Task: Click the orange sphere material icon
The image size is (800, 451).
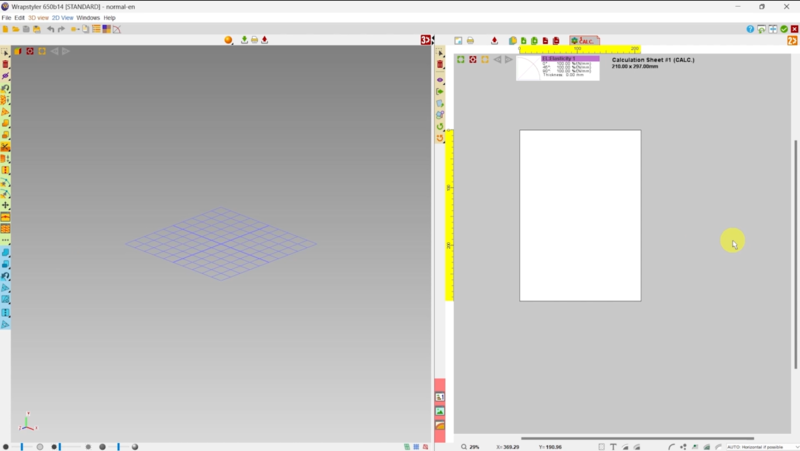Action: (x=228, y=40)
